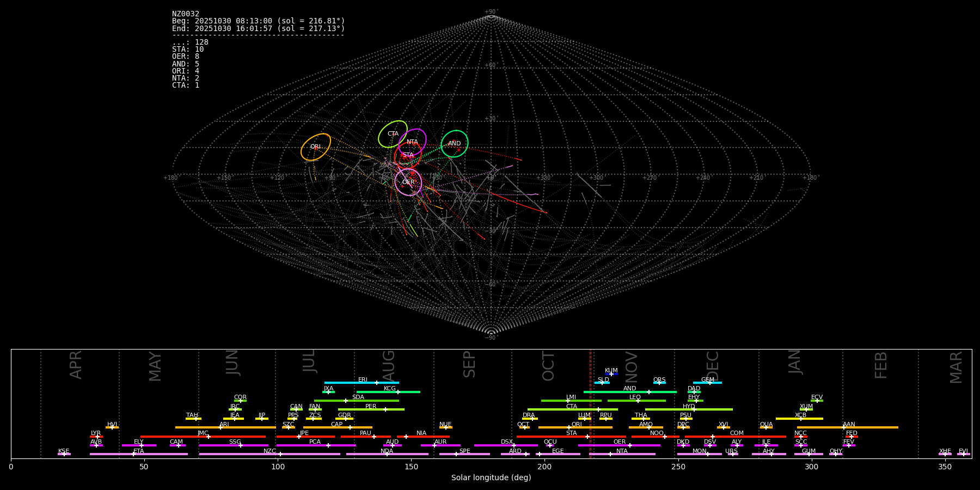Click the 'Solar longitude (deg)' axis label
980x490 pixels.
coord(491,478)
